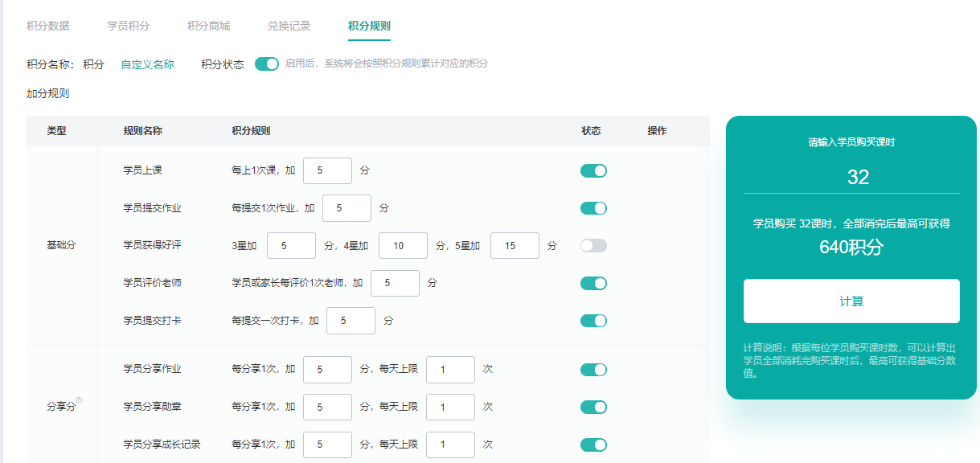This screenshot has width=980, height=463.
Task: Enable the 学员获得好评 rule toggle
Action: point(593,245)
